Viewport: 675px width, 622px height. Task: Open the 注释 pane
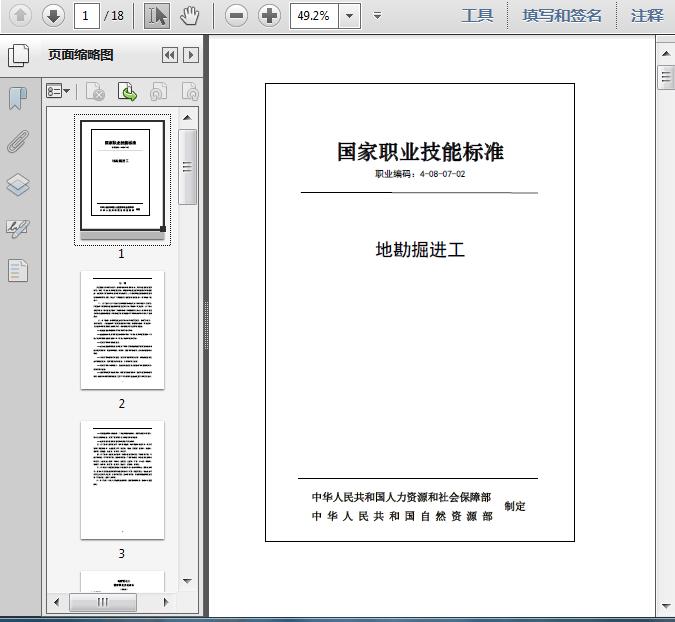(x=647, y=16)
